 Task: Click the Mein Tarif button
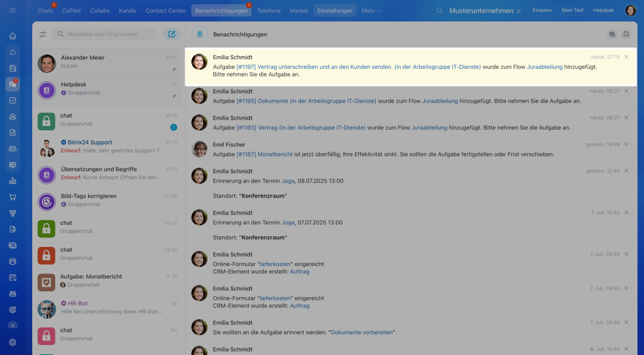pyautogui.click(x=573, y=11)
